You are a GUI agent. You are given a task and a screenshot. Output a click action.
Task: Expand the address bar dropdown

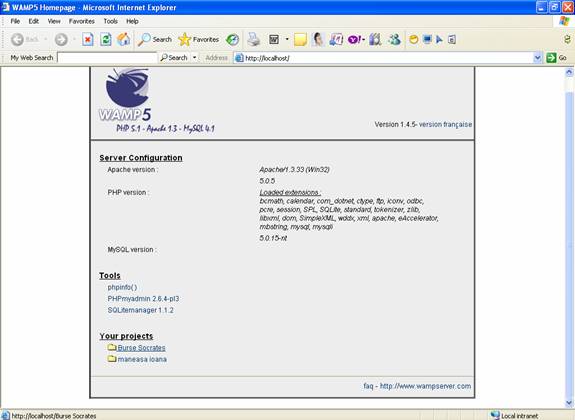pos(537,58)
